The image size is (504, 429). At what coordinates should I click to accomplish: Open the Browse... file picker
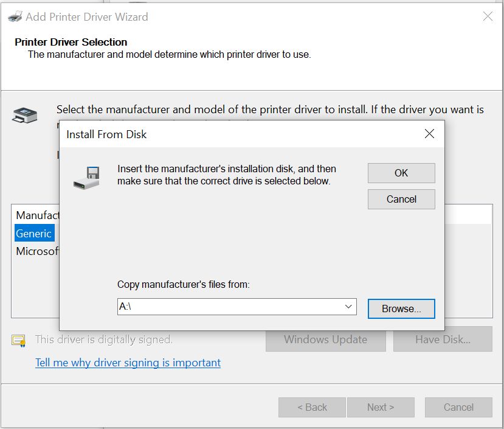coord(401,309)
